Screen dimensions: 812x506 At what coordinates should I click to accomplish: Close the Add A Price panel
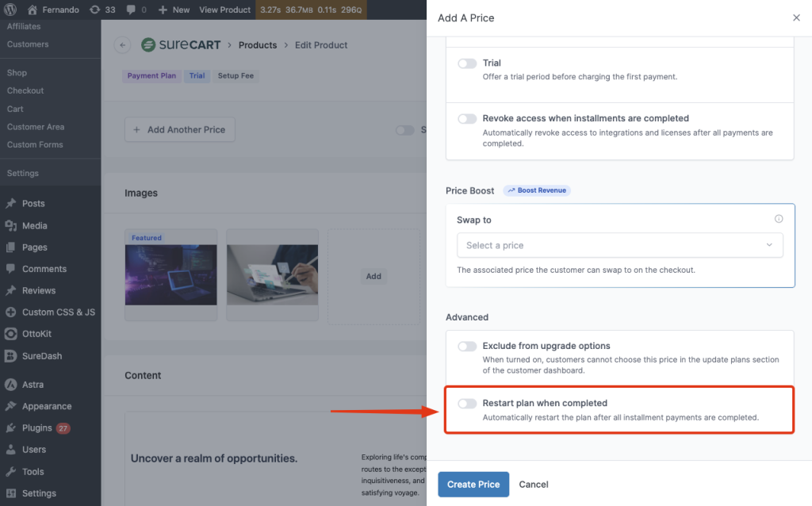[796, 17]
